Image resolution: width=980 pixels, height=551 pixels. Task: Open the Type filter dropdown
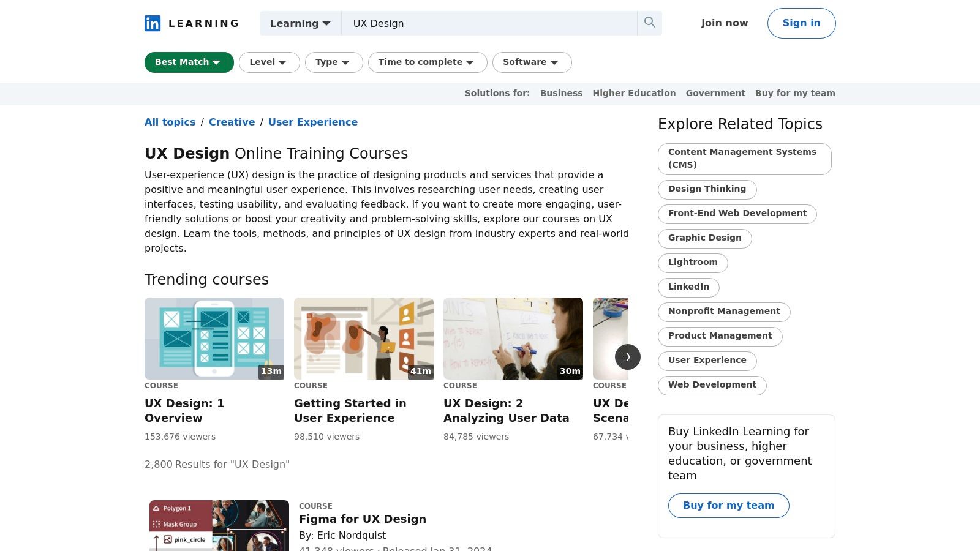tap(333, 62)
